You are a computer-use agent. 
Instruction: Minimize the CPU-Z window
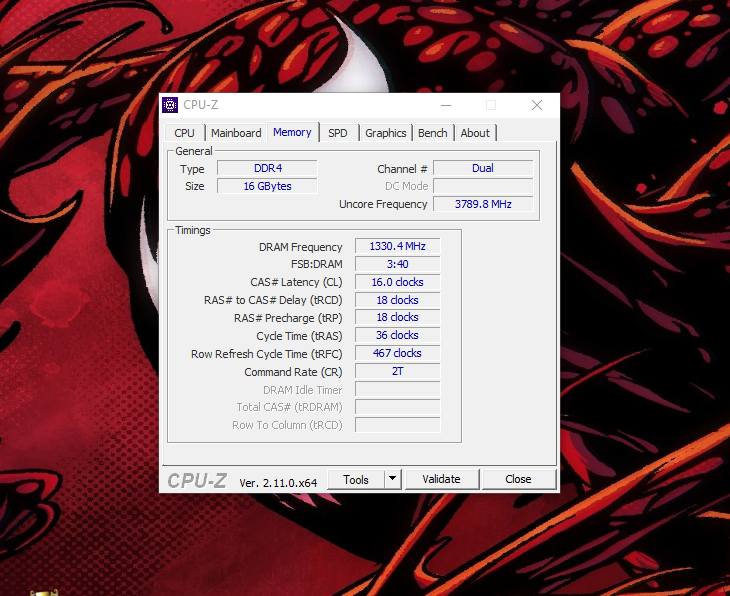click(446, 105)
